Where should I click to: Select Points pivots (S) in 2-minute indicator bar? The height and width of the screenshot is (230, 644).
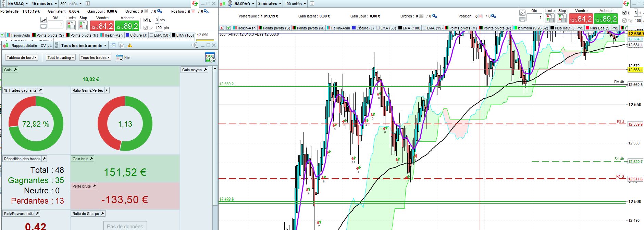[274, 28]
